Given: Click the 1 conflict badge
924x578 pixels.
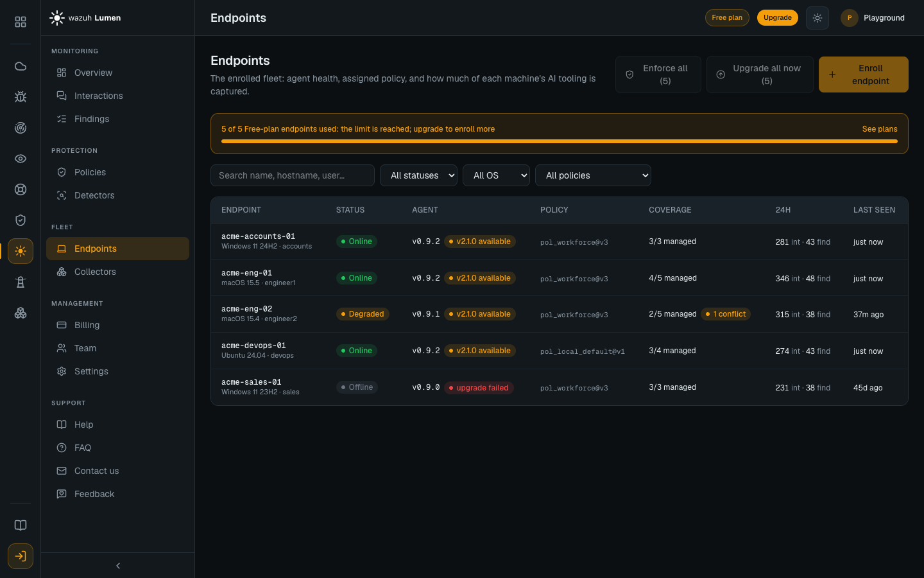Looking at the screenshot, I should point(726,314).
